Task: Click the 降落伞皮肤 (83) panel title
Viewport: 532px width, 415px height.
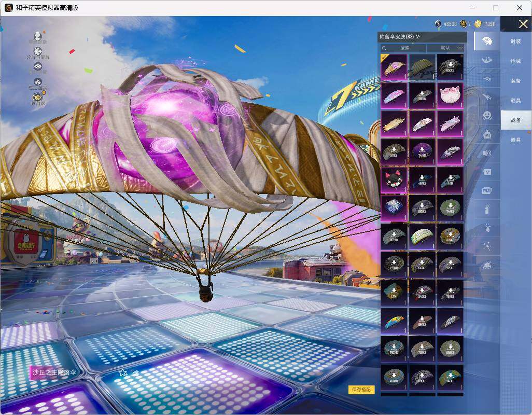Action: click(396, 37)
